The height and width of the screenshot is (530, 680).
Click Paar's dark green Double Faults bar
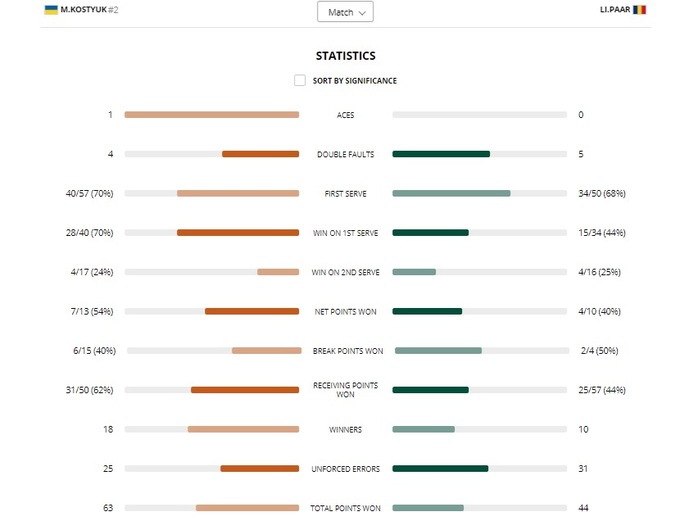click(441, 154)
